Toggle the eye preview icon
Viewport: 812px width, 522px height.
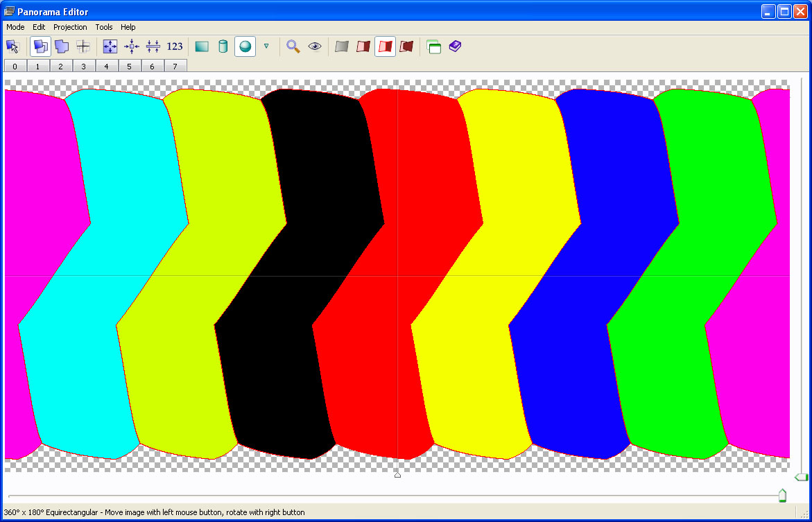point(315,46)
